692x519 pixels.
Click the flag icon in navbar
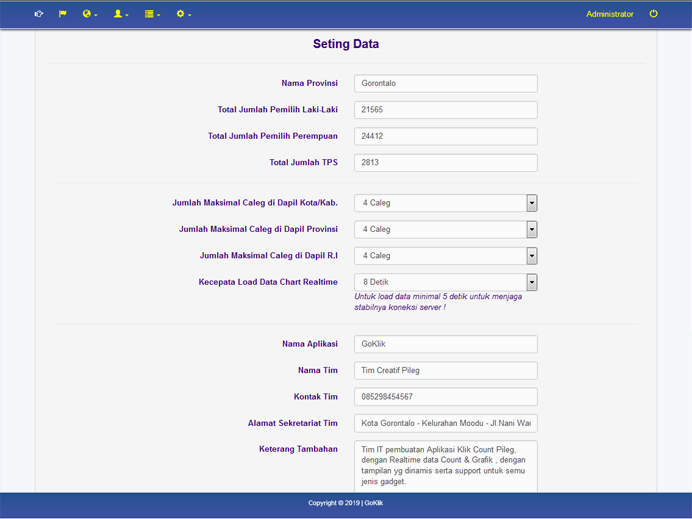pyautogui.click(x=62, y=14)
